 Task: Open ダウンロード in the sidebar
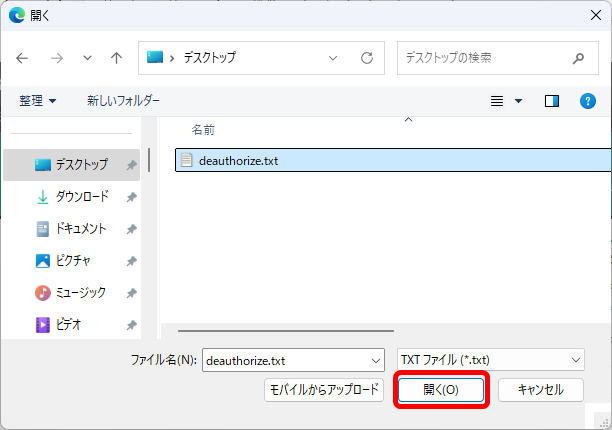81,198
